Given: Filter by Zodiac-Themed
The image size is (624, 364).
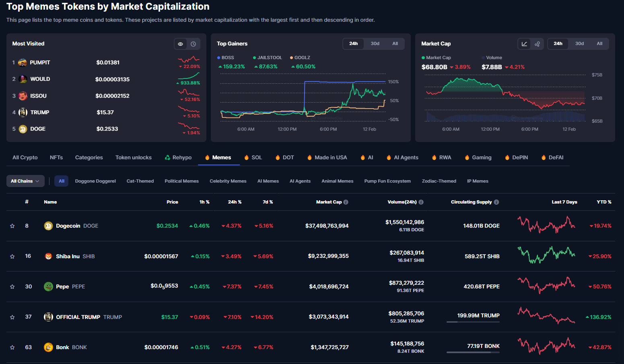Looking at the screenshot, I should pos(439,181).
